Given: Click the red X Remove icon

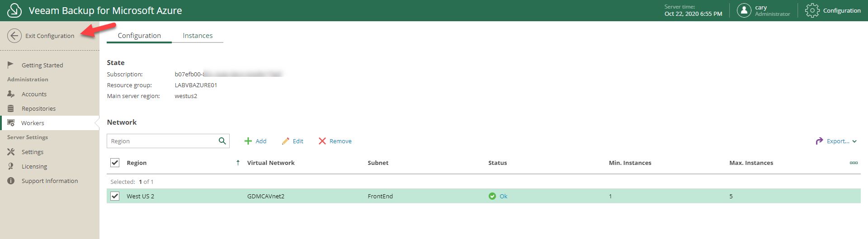Looking at the screenshot, I should 322,141.
